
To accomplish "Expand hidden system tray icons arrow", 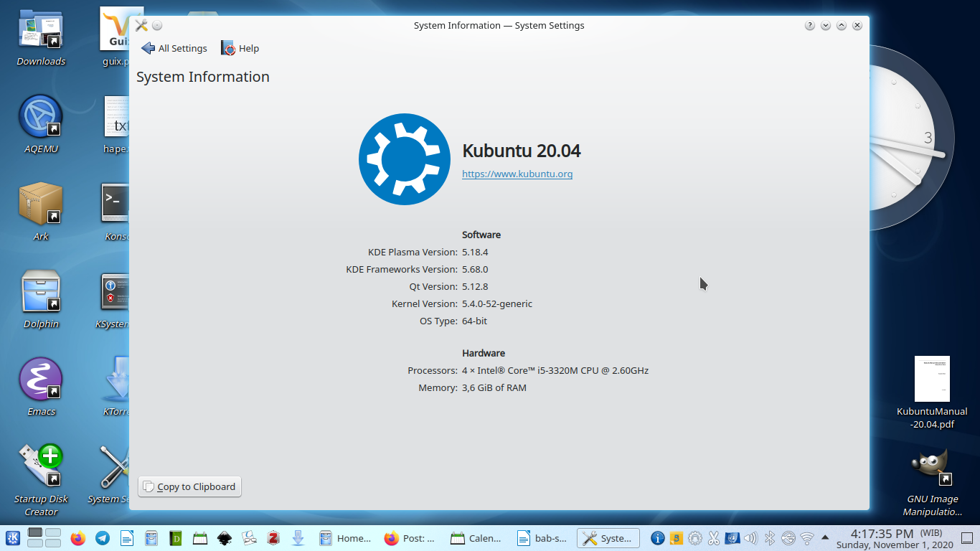I will click(825, 538).
